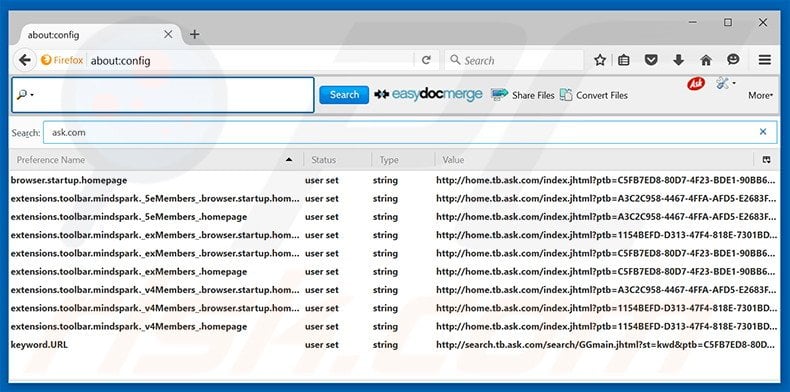Screen dimensions: 790x392
Task: Sort by Type column header
Action: click(x=403, y=160)
